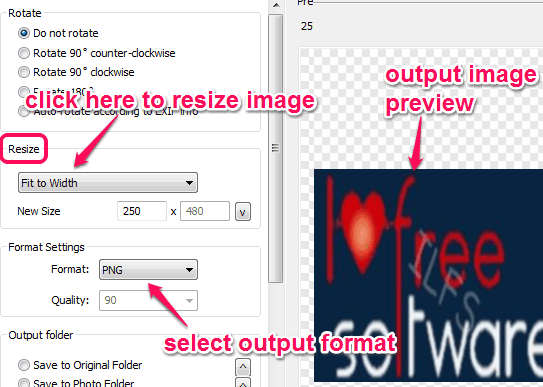Click up arrow beside Save to Original Folder

[243, 367]
